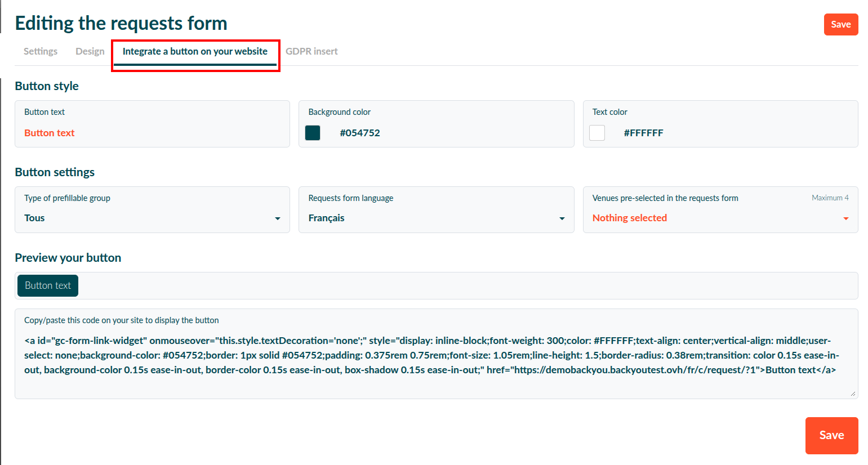868x465 pixels.
Task: Expand the Type of prefillable group dropdown
Action: pyautogui.click(x=152, y=209)
